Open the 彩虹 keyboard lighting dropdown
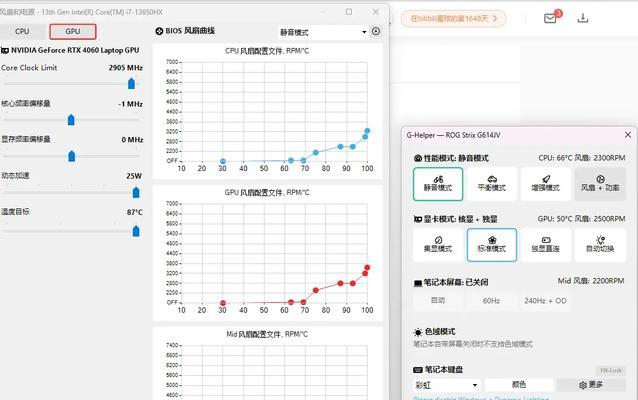 click(446, 385)
